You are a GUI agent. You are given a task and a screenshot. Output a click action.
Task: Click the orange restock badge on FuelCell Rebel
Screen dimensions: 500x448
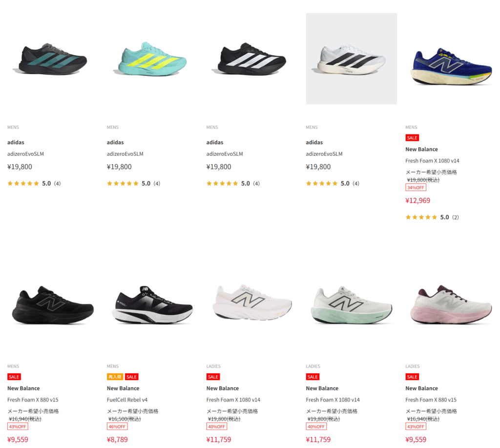pos(115,377)
